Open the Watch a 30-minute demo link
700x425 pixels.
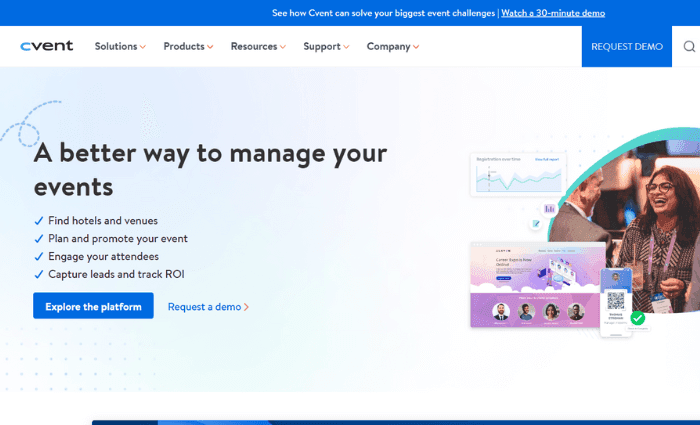553,13
